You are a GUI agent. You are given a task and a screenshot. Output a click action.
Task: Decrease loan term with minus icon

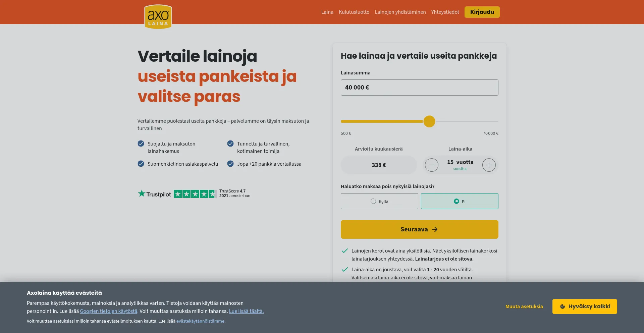431,165
